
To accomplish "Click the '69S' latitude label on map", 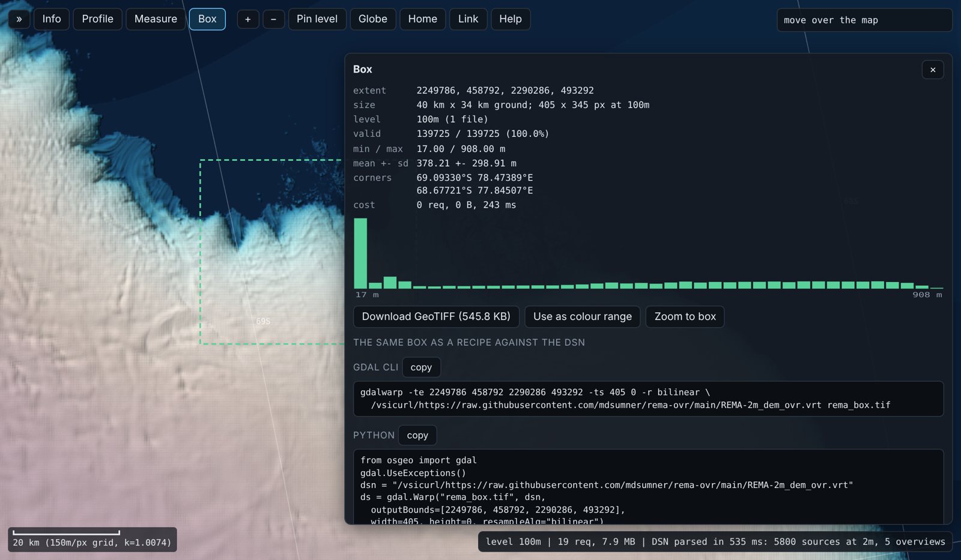I will [263, 322].
